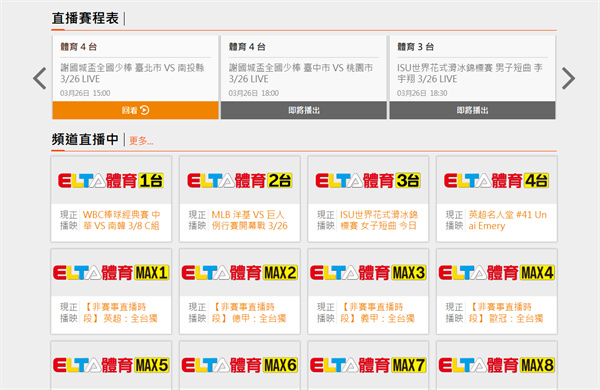This screenshot has width=600, height=390.
Task: Open the ELTA 體育 MAX1 channel logo
Action: 111,273
